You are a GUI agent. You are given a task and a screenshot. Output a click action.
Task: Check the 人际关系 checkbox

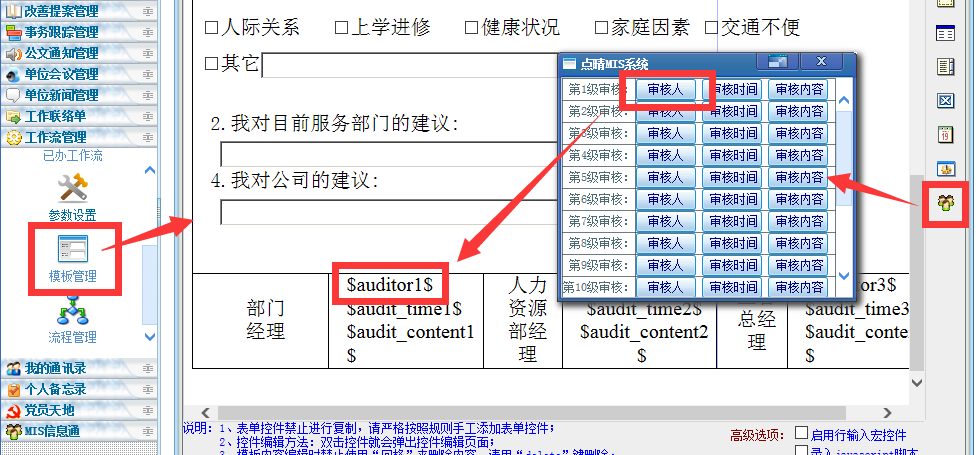click(x=211, y=27)
